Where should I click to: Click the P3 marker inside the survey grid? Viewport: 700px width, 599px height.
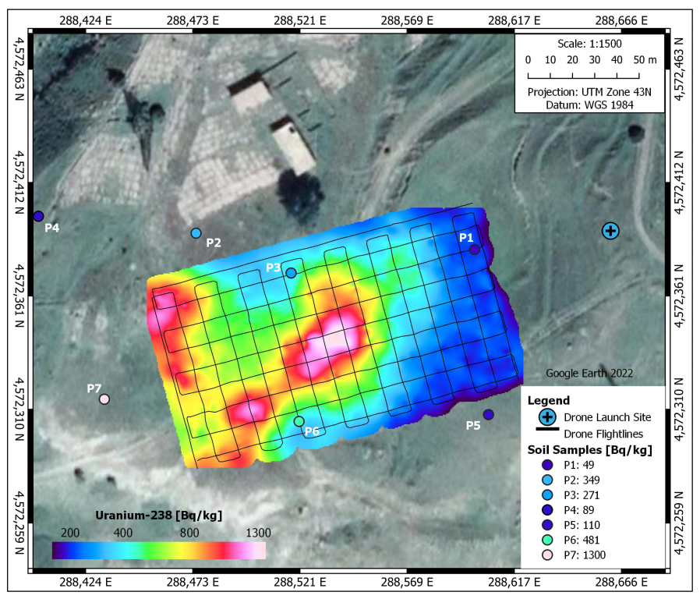point(290,272)
